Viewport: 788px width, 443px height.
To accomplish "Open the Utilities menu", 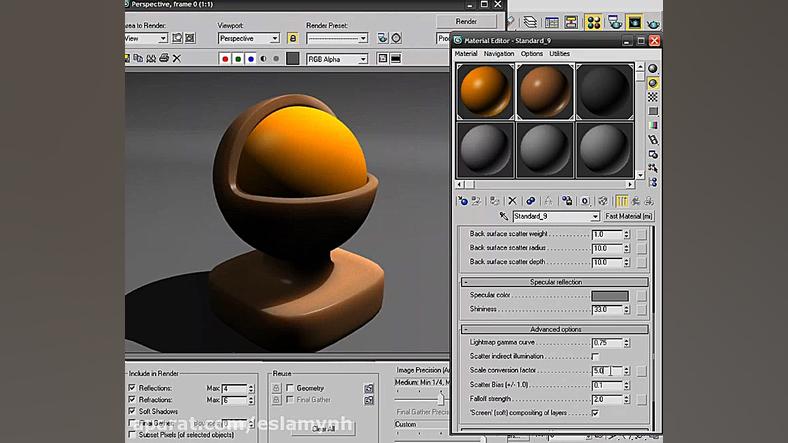I will point(559,53).
